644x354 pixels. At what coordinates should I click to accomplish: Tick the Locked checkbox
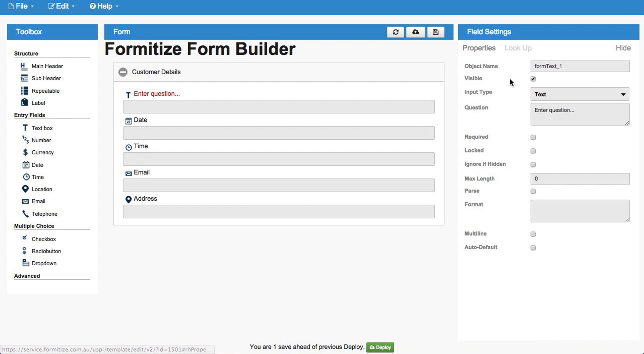point(533,151)
